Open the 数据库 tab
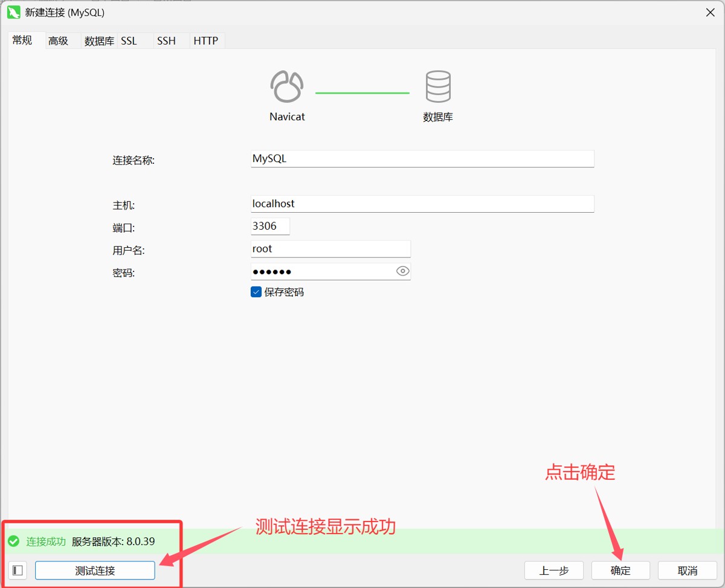 pyautogui.click(x=99, y=41)
